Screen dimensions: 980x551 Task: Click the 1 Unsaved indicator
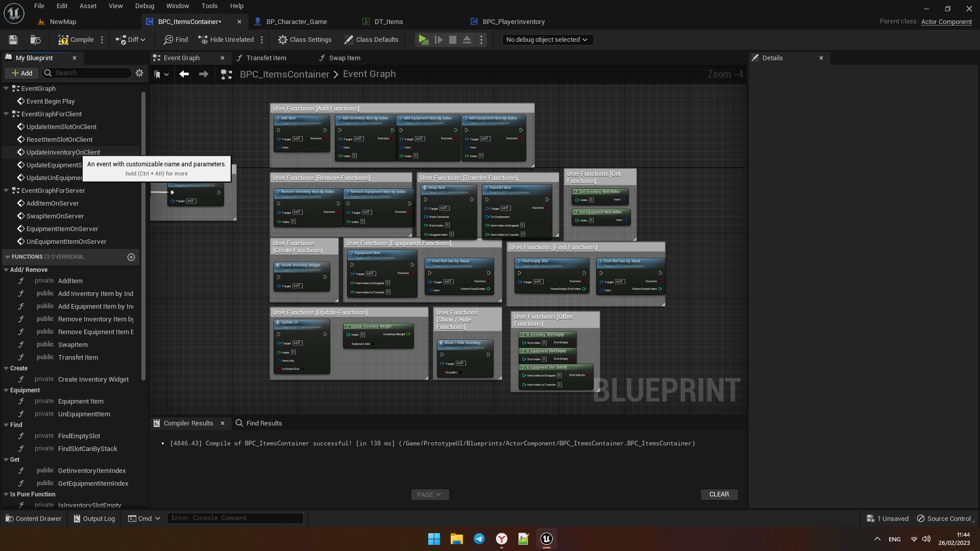click(888, 518)
